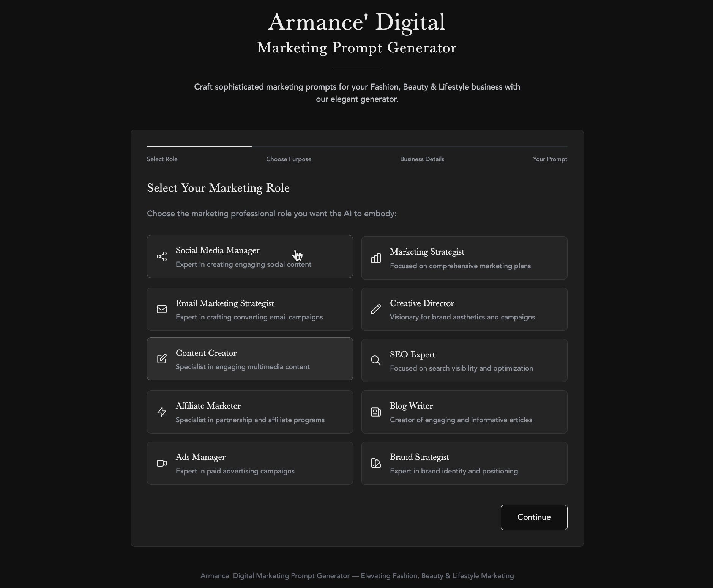This screenshot has width=713, height=588.
Task: Jump to the Business Details step
Action: [422, 159]
